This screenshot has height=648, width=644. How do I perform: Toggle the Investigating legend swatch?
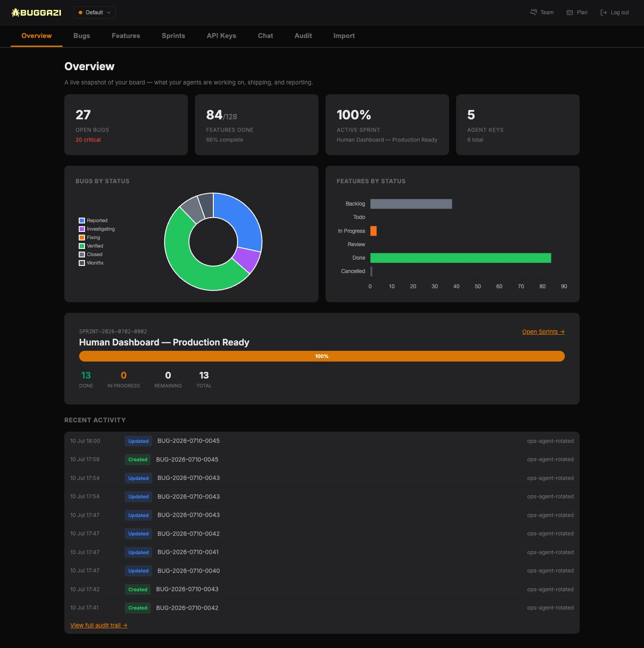(x=82, y=229)
